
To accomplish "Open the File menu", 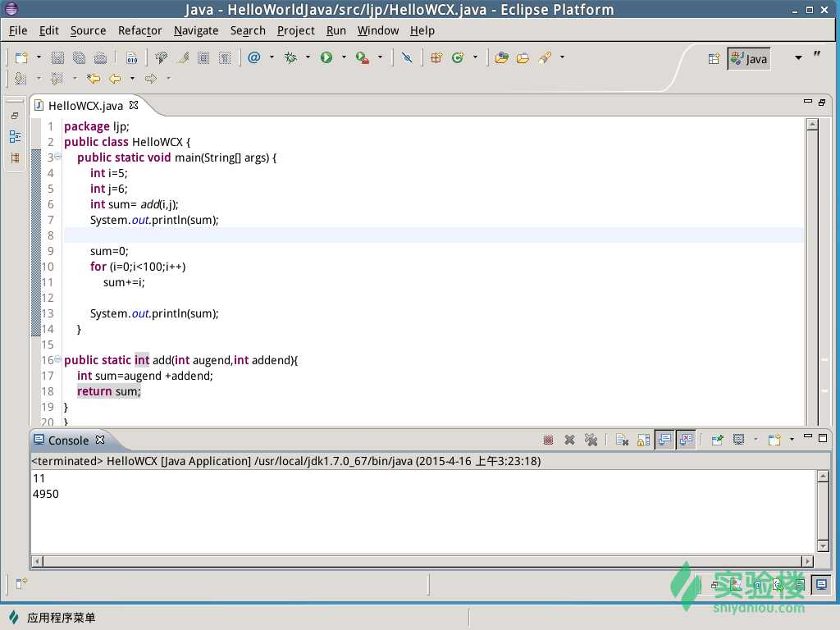I will [x=18, y=30].
